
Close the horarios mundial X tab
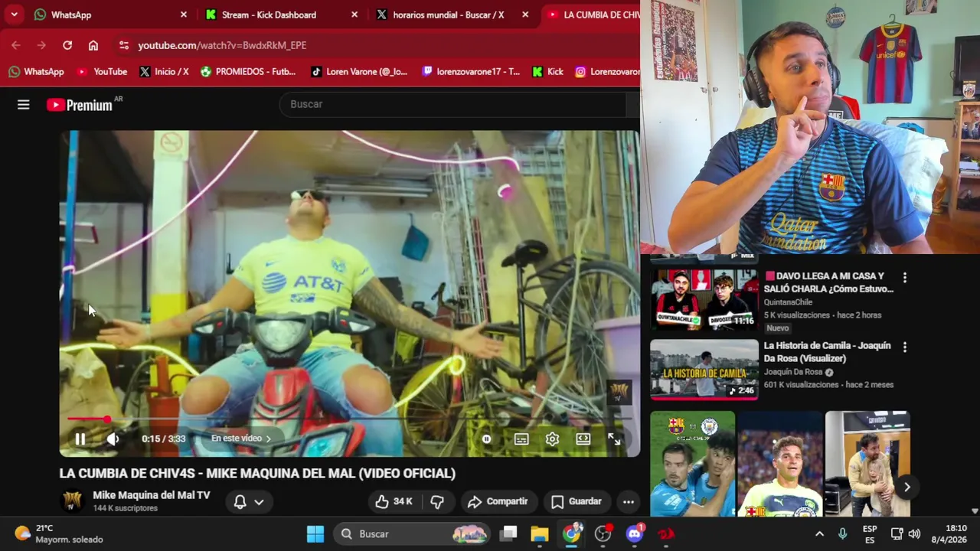pos(525,15)
